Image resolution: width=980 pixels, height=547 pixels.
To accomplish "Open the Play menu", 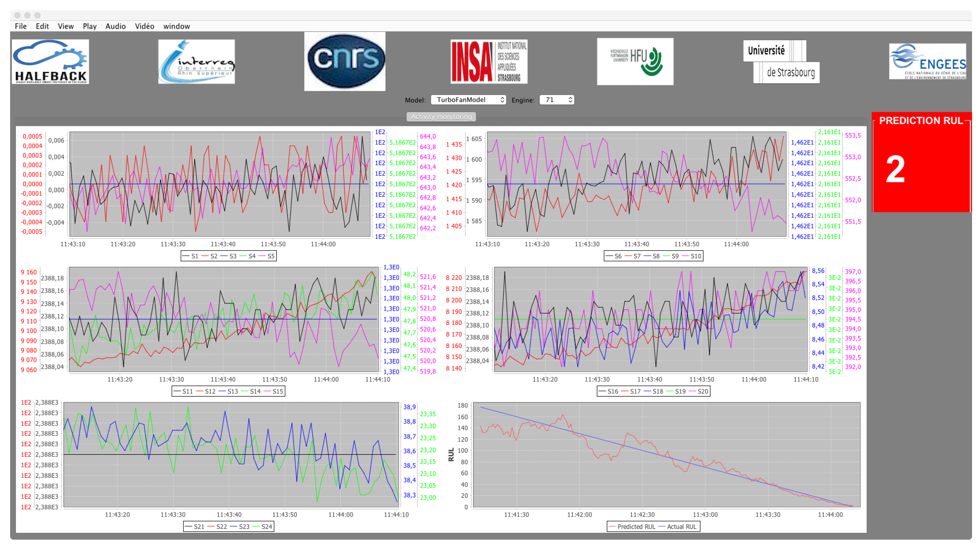I will click(89, 26).
